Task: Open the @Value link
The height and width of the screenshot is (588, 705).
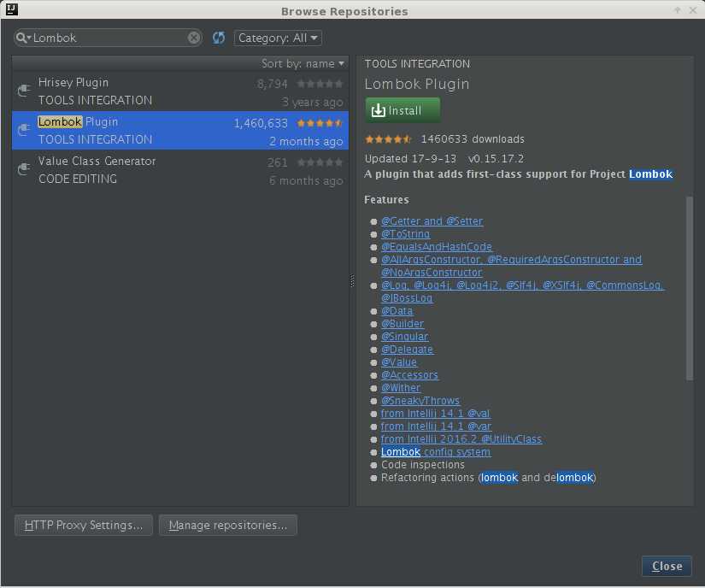Action: [398, 362]
